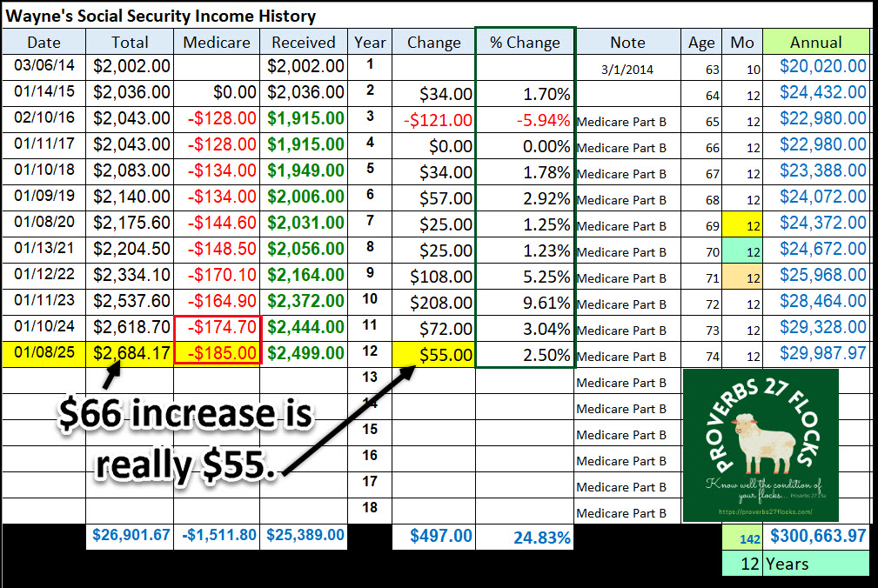Click the yellow $55.00 change cell
The image size is (878, 588).
click(x=433, y=355)
